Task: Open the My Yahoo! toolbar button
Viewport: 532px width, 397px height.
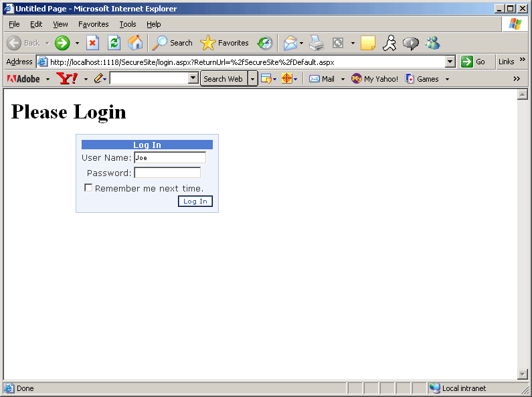Action: click(375, 79)
